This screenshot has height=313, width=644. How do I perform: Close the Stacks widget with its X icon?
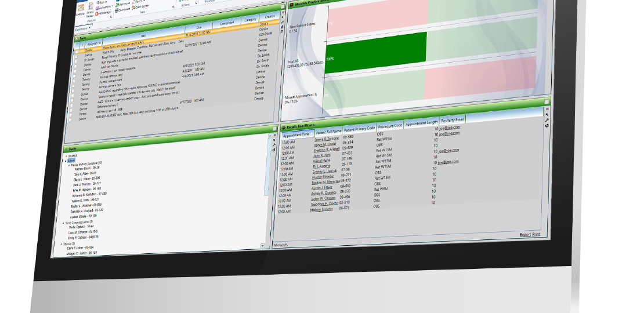coord(275,136)
